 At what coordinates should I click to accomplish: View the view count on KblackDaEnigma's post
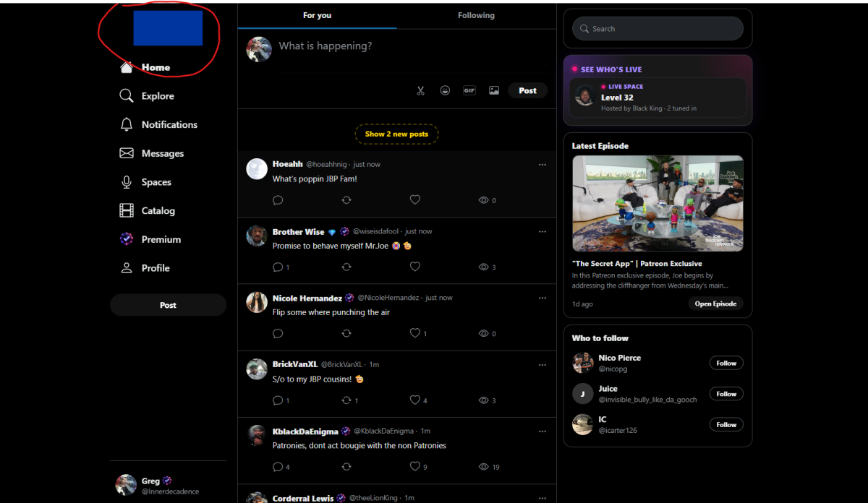pos(489,467)
